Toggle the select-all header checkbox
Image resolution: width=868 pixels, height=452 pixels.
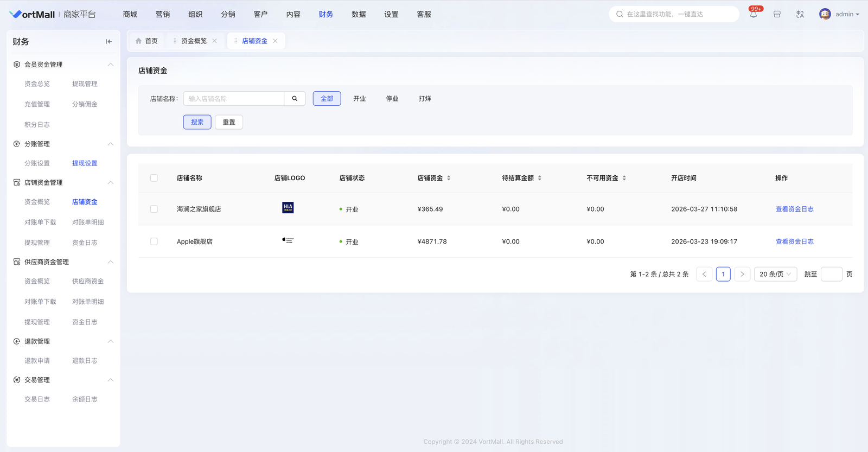154,178
